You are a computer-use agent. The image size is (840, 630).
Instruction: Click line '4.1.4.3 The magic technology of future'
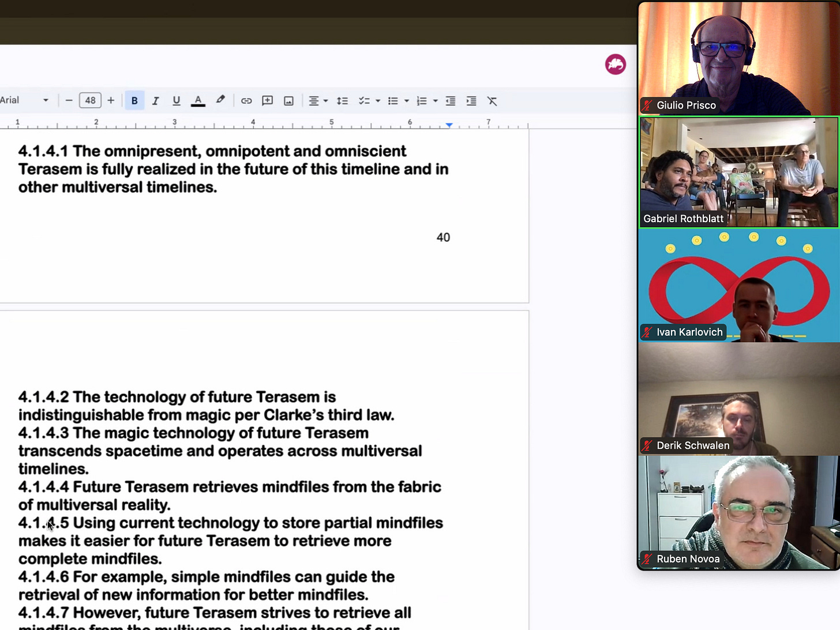click(x=193, y=433)
